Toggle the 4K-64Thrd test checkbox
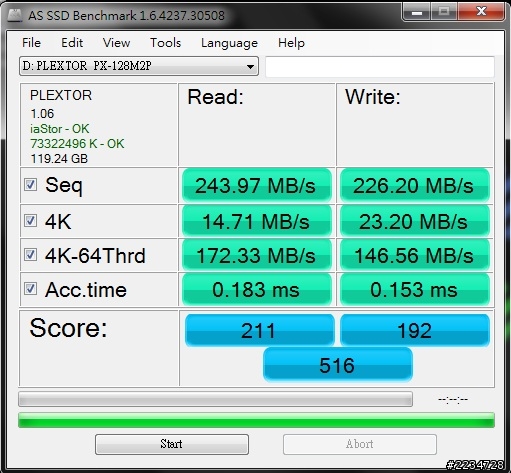Viewport: 511px width, 473px height. [30, 255]
